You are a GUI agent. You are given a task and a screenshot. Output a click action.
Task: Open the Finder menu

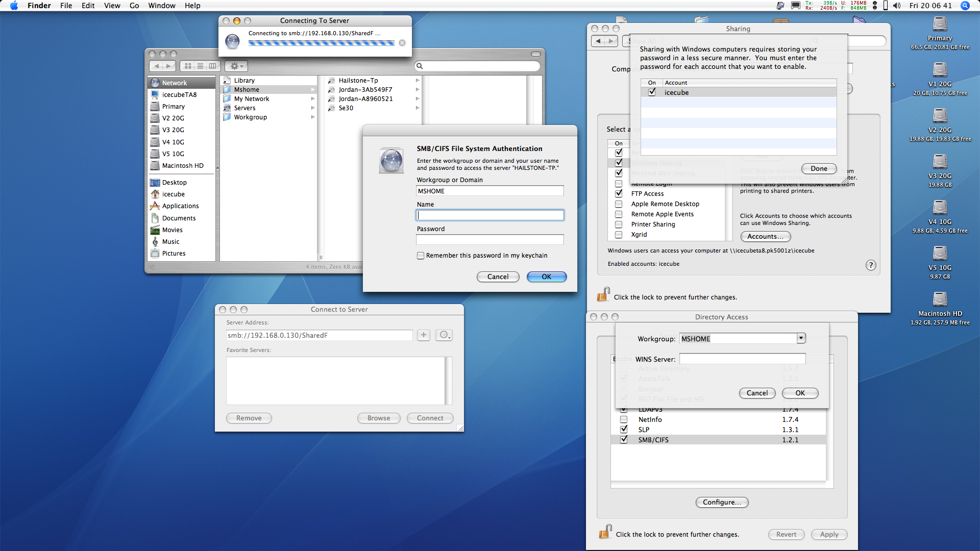point(39,6)
